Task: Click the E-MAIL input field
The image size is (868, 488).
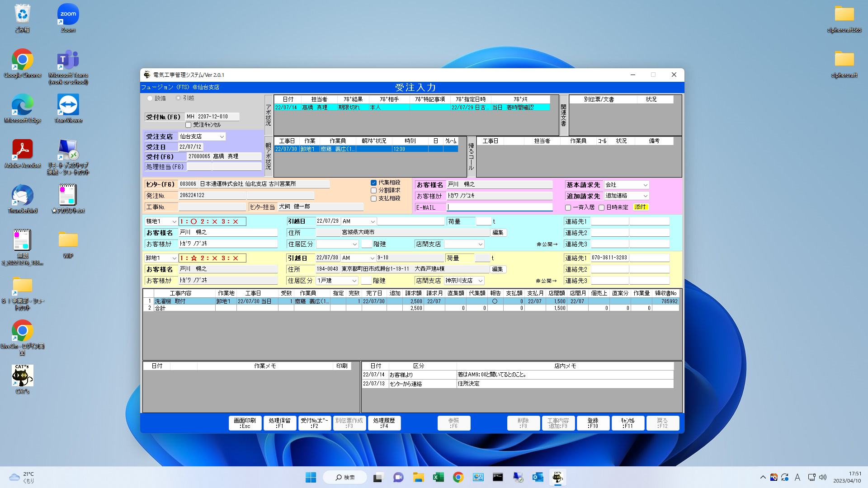Action: tap(500, 207)
